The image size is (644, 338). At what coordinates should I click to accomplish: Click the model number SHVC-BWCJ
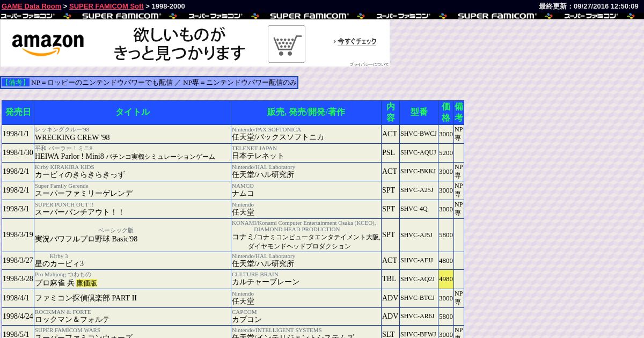(x=419, y=134)
